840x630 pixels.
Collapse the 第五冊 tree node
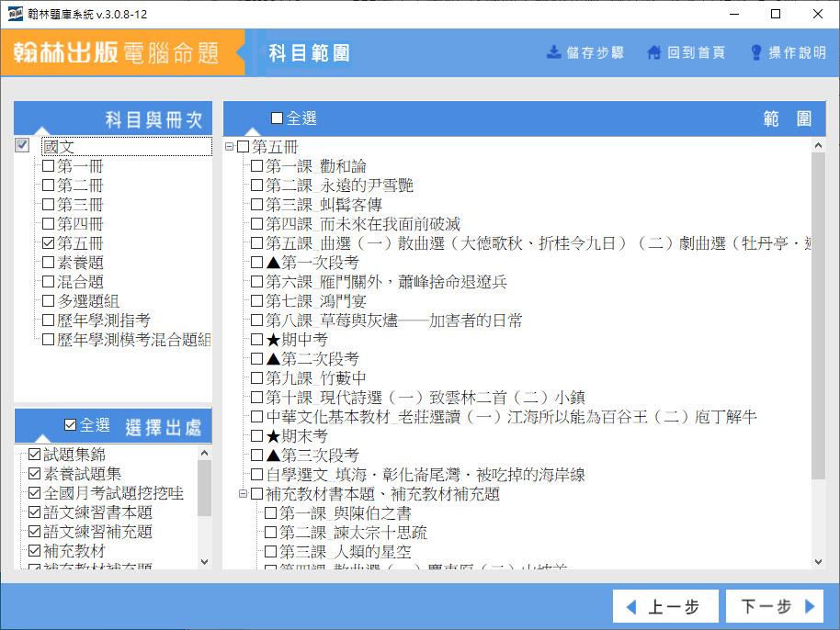pyautogui.click(x=230, y=147)
